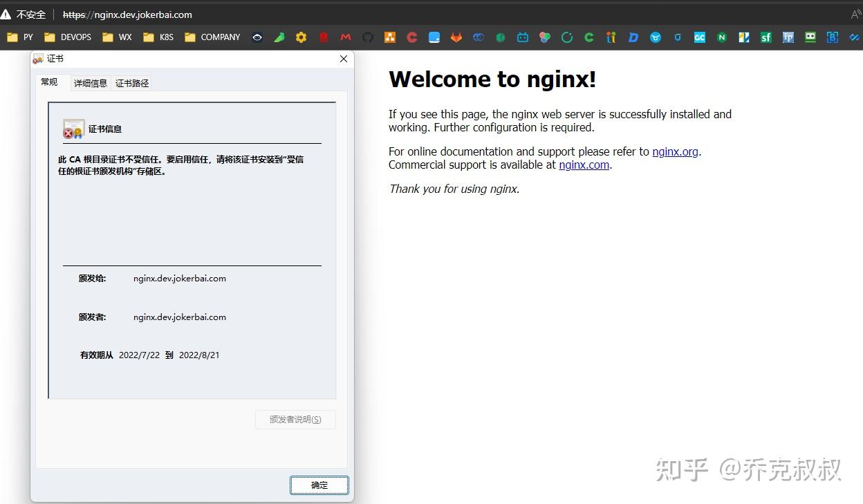863x504 pixels.
Task: Open the orange-green figures bookmark
Action: (x=611, y=37)
